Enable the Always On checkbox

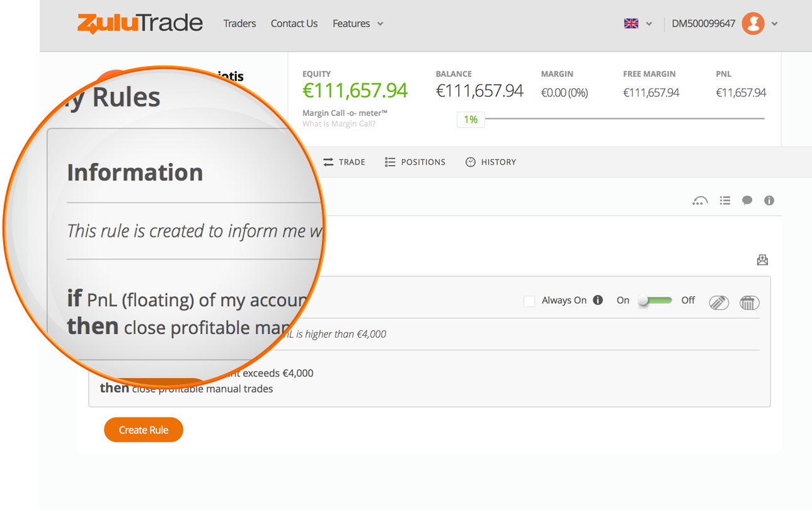tap(529, 301)
